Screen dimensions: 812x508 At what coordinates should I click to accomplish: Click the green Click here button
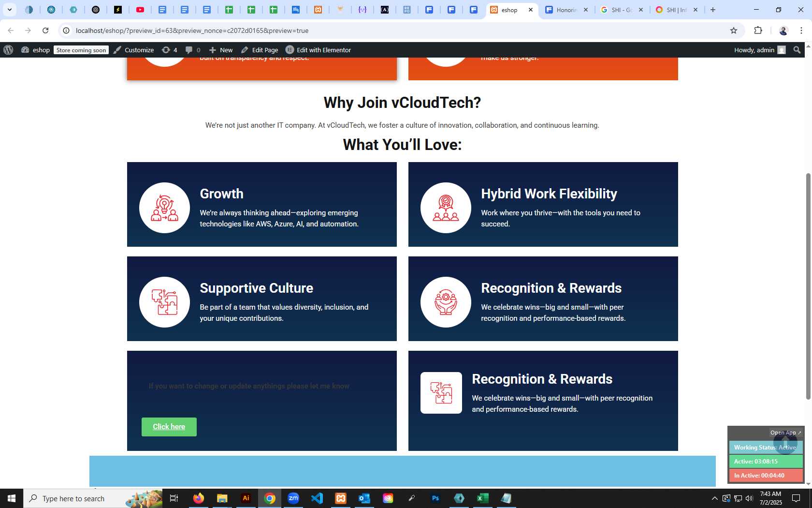pos(169,427)
